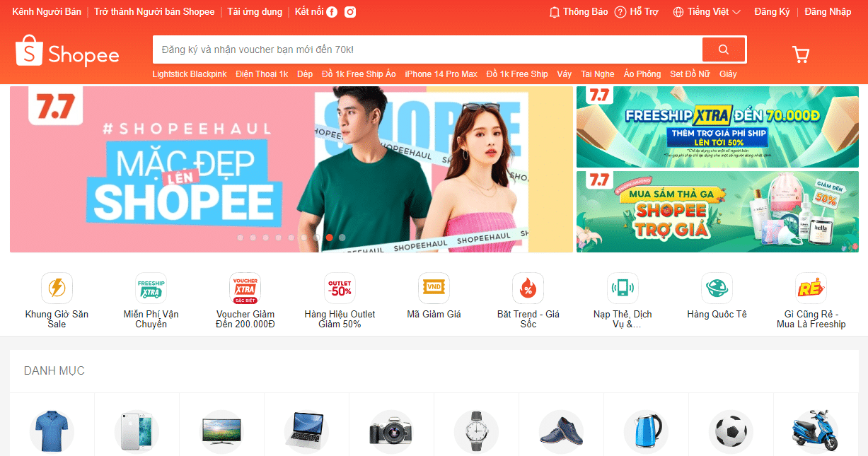Select the Miễn Phí Vận Chuyển freeship icon
Viewport: 868px width, 456px height.
(151, 288)
